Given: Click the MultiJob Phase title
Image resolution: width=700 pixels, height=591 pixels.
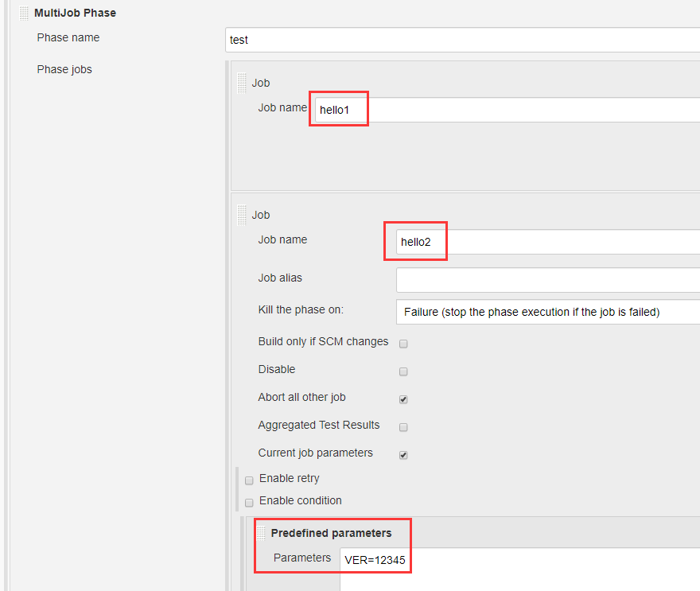Looking at the screenshot, I should tap(75, 13).
